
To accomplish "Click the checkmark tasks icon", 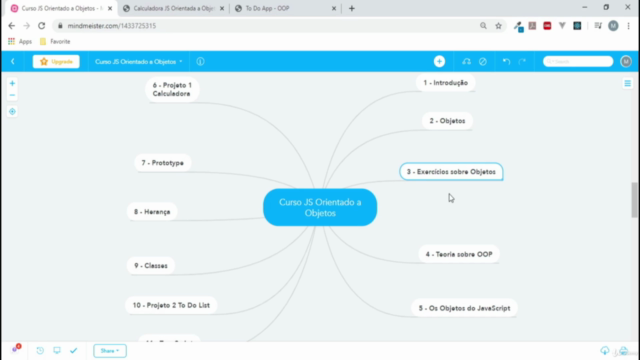I will 73,351.
